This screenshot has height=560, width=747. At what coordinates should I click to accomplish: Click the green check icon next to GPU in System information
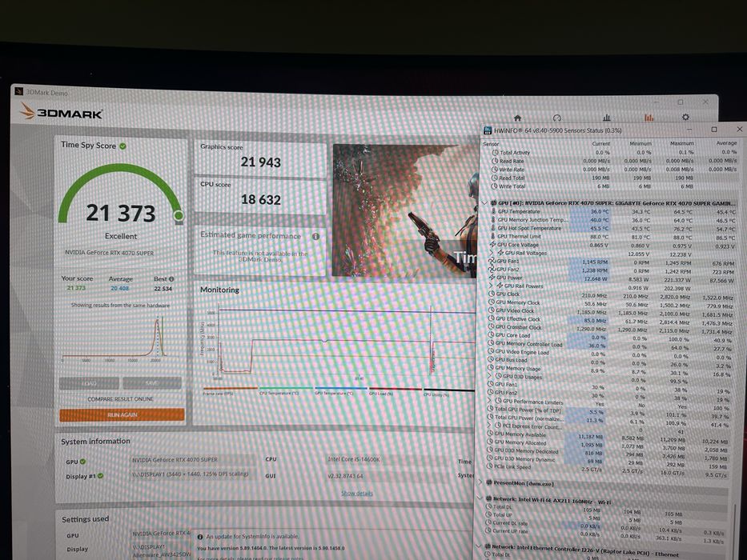click(83, 462)
